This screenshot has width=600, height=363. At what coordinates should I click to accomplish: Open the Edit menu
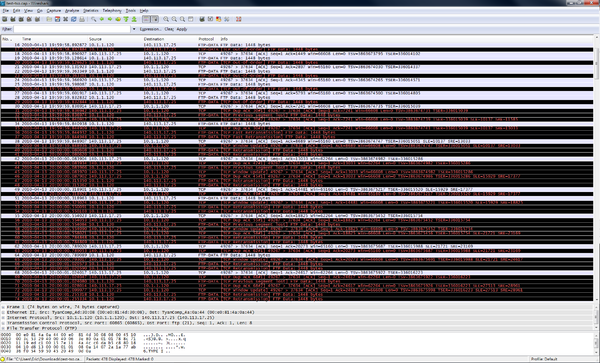pyautogui.click(x=16, y=11)
